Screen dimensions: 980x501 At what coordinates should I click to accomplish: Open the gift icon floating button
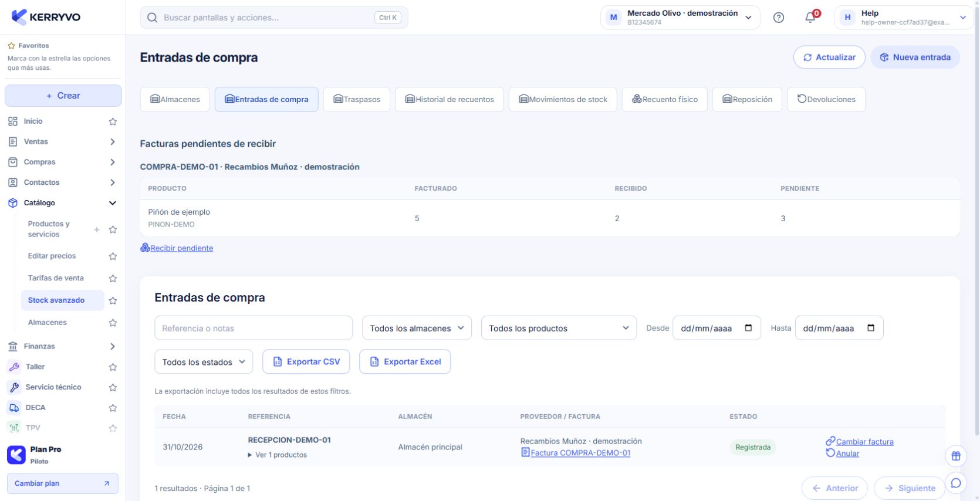coord(956,456)
